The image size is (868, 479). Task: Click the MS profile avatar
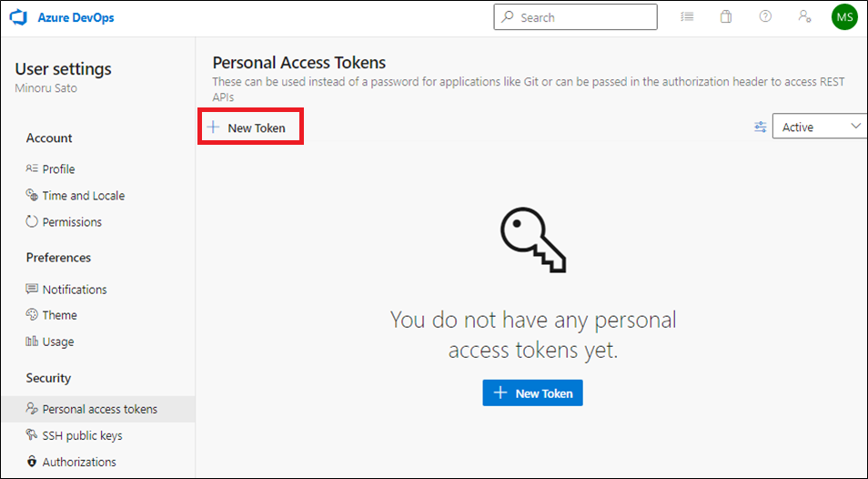[844, 17]
